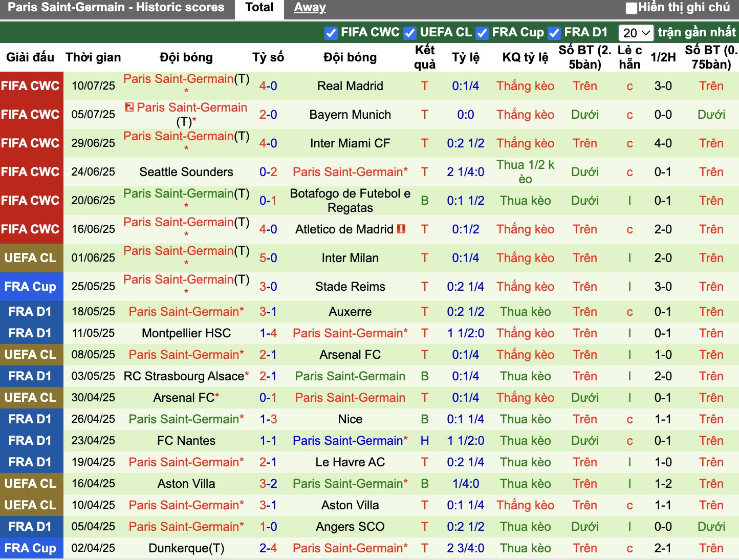Click the 2-0 score versus Bayern Munich
The image size is (739, 560).
268,114
